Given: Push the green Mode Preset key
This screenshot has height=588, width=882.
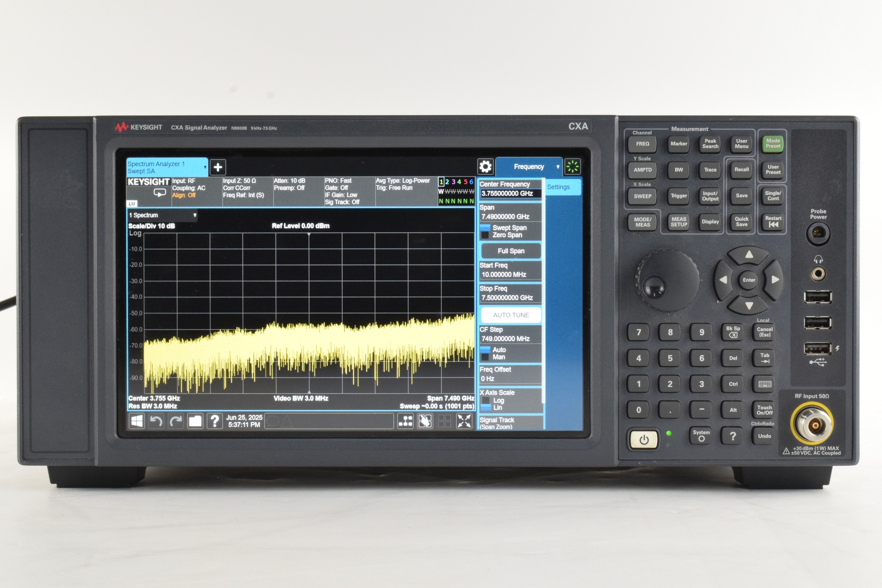Looking at the screenshot, I should click(x=773, y=143).
